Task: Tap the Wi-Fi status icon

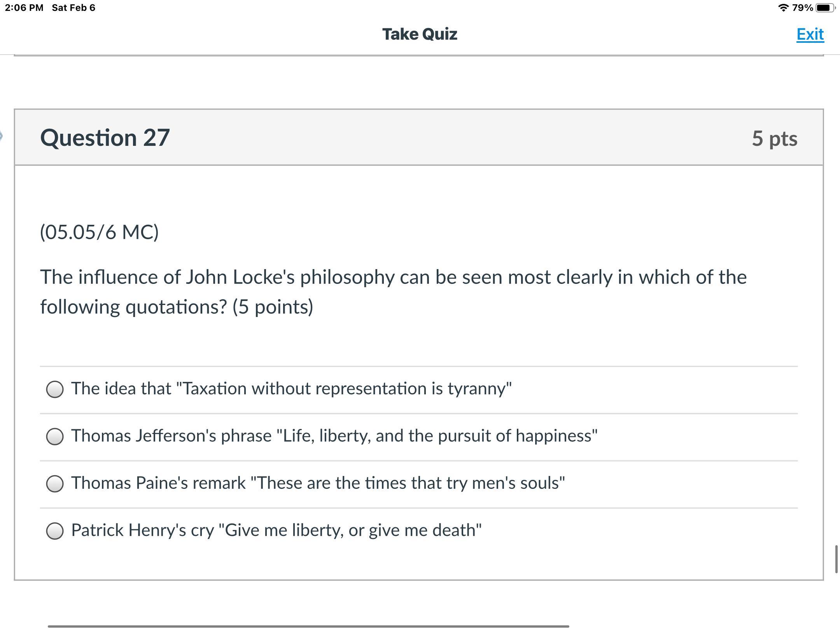Action: [x=783, y=8]
